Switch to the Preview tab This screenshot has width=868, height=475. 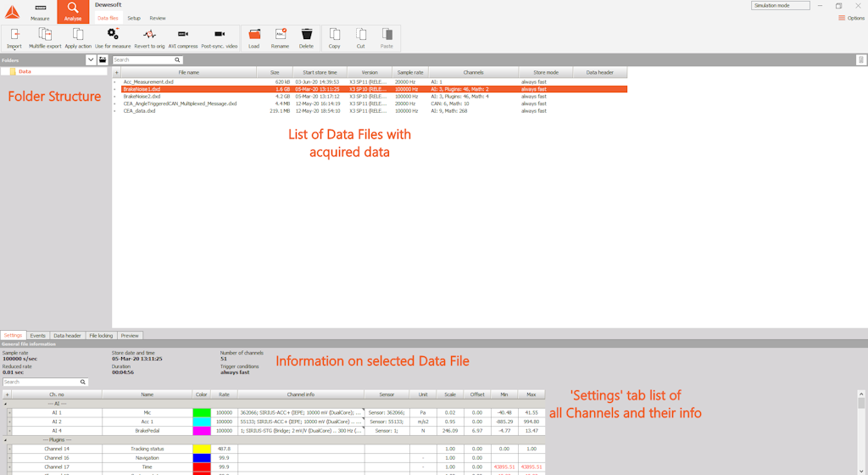click(130, 336)
